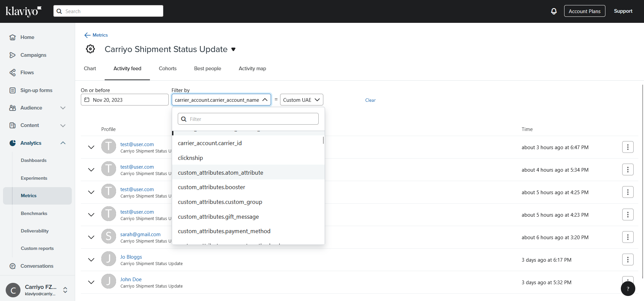Open the options menu for the 4:25 PM event
This screenshot has height=301, width=644.
[x=628, y=192]
